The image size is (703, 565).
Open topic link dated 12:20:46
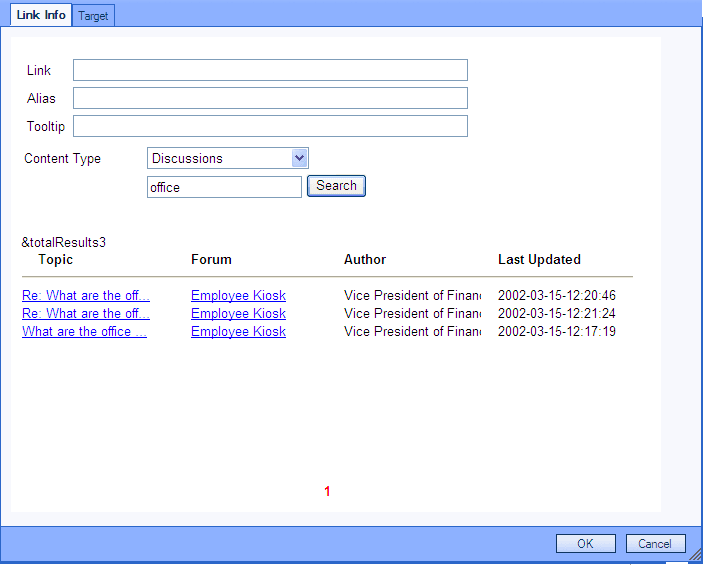point(86,296)
